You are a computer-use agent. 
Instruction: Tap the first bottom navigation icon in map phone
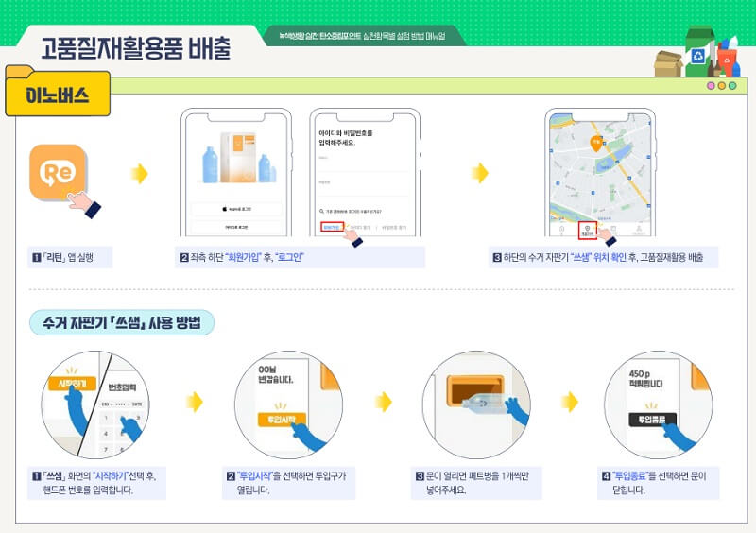tap(561, 230)
